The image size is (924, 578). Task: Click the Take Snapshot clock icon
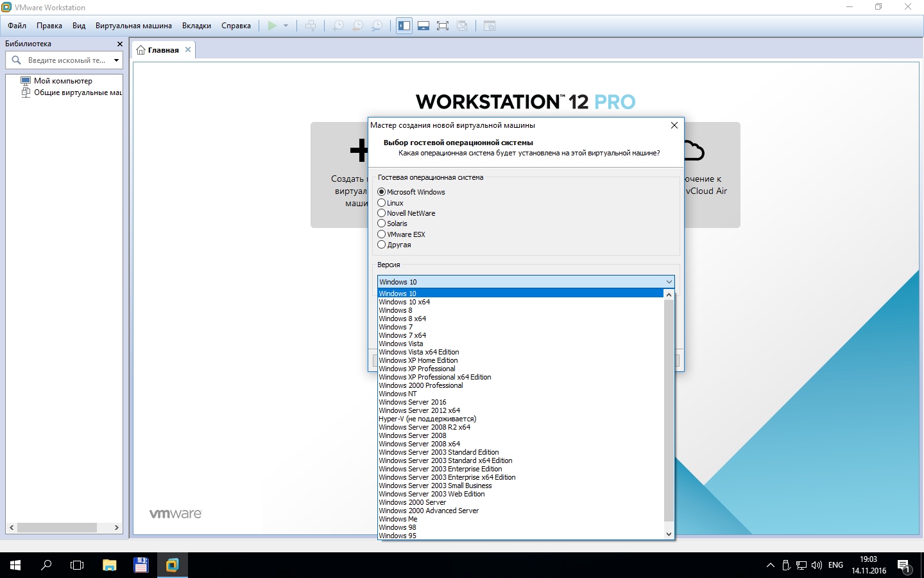[x=338, y=26]
